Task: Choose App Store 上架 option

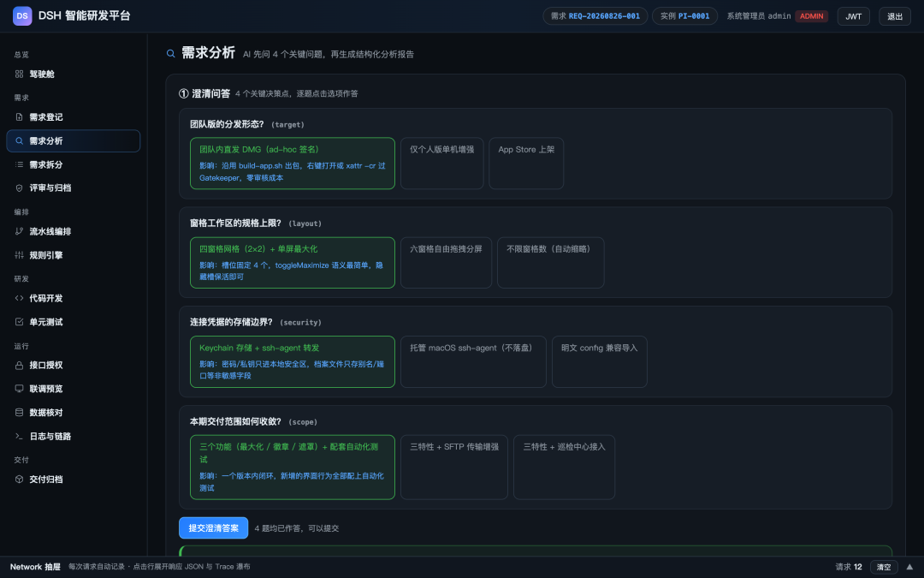Action: point(526,164)
